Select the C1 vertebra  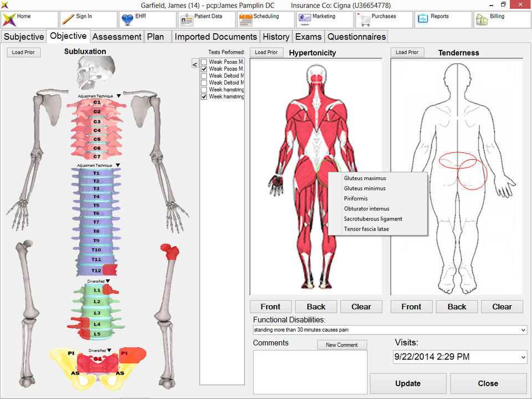coord(96,103)
